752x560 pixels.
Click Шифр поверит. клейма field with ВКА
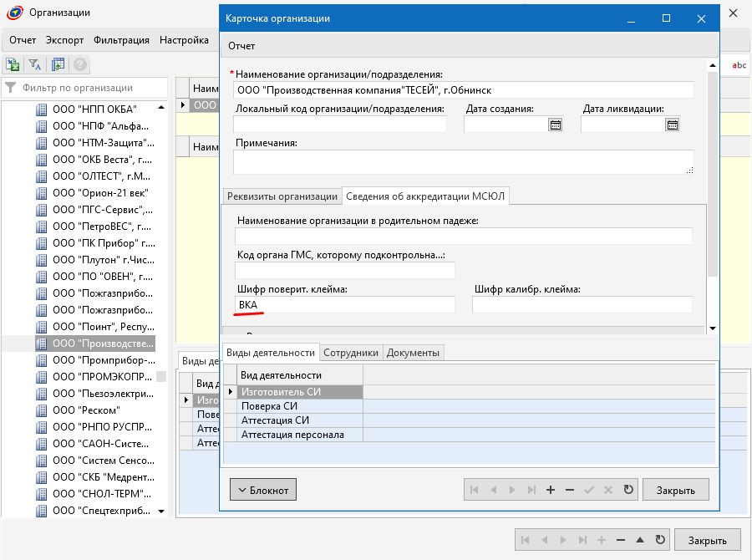tap(345, 305)
